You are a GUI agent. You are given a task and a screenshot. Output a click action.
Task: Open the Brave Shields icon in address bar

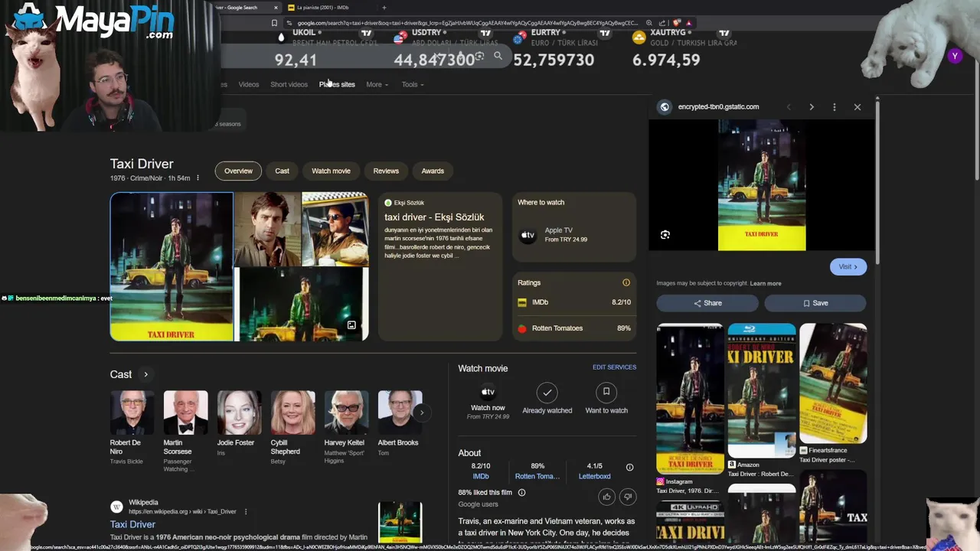[x=677, y=23]
